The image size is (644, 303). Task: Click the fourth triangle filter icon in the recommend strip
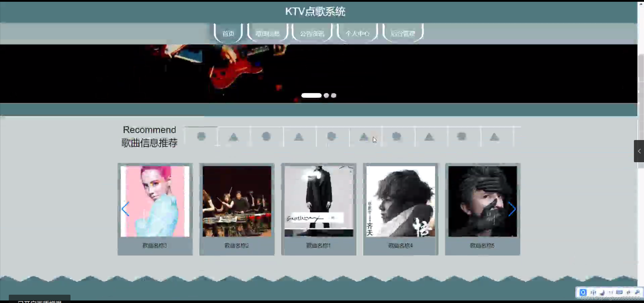coord(429,136)
